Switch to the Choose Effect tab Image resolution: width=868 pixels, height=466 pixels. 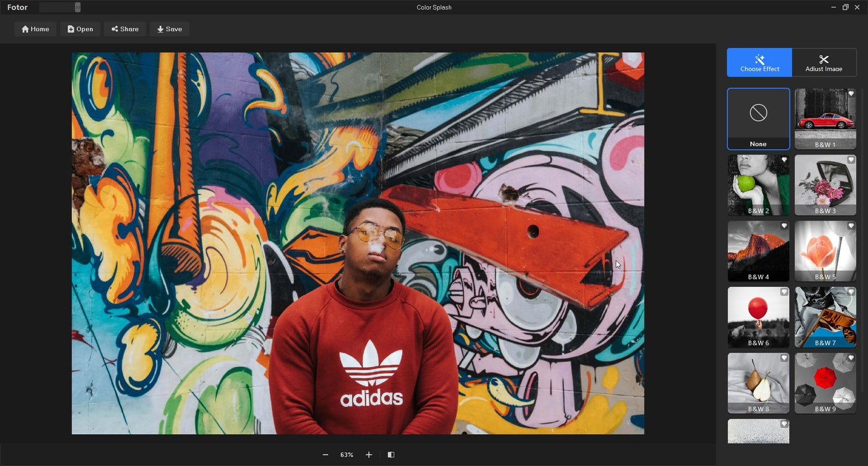click(759, 63)
